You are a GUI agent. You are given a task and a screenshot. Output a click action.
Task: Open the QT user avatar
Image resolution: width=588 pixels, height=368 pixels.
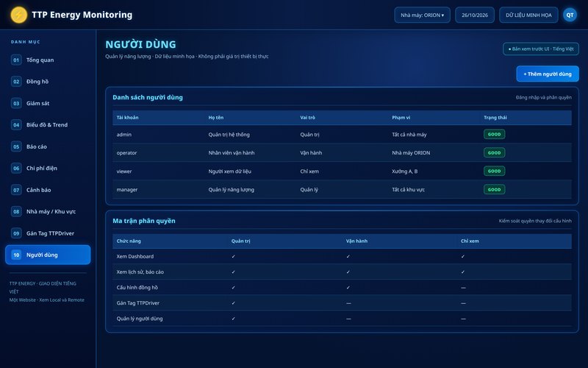pyautogui.click(x=570, y=15)
